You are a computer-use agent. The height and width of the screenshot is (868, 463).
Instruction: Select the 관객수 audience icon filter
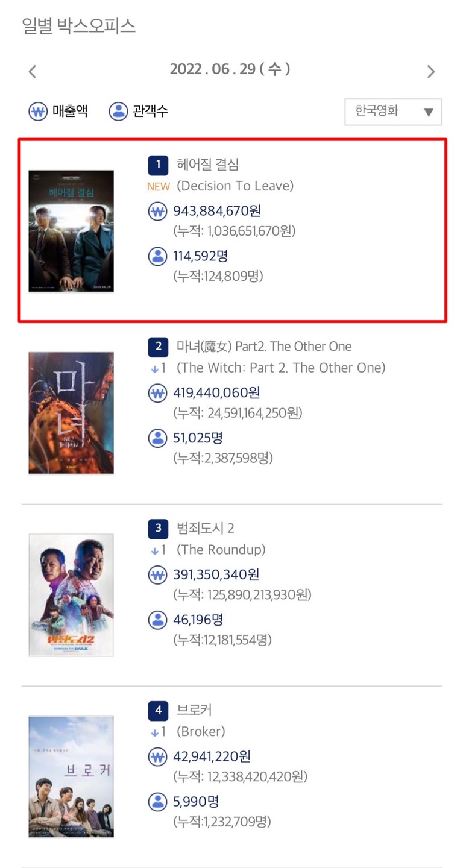pyautogui.click(x=118, y=112)
